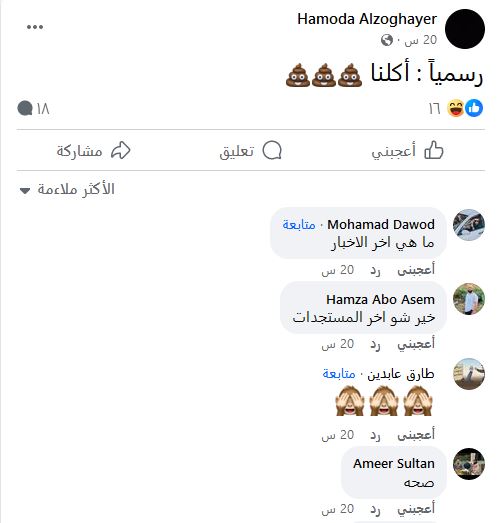The height and width of the screenshot is (523, 499).
Task: Open Hamoda Alzoghayer's black profile picture
Action: pos(465,29)
